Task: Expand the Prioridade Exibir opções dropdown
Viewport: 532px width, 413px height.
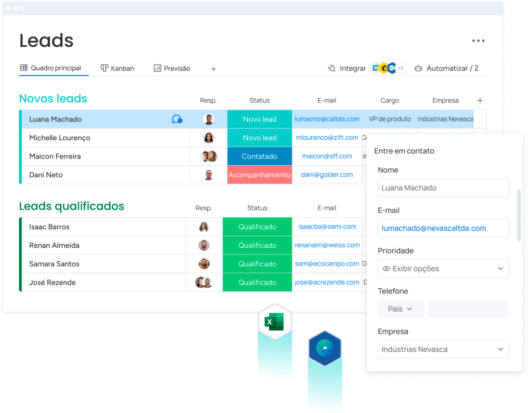Action: (x=500, y=269)
